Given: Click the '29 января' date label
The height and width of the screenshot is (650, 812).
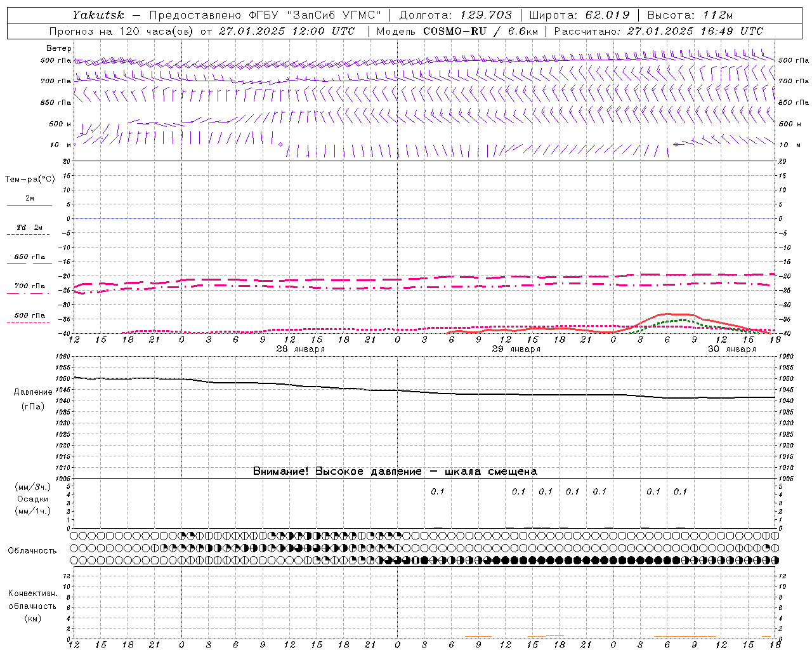Looking at the screenshot, I should pyautogui.click(x=516, y=349).
